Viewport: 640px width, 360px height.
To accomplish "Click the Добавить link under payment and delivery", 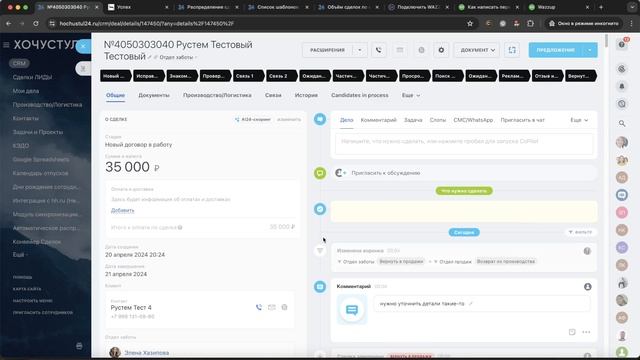I will 122,210.
